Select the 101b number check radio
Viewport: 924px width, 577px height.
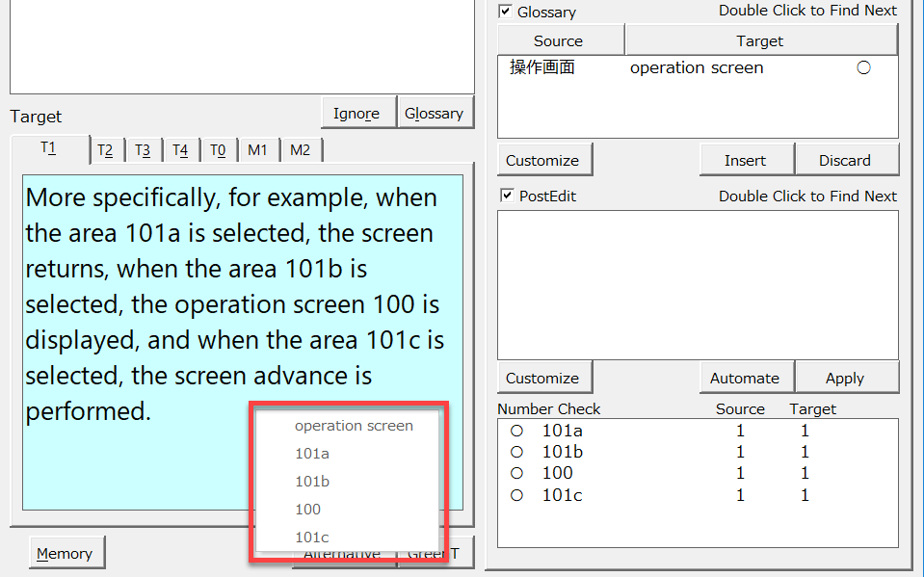point(517,452)
